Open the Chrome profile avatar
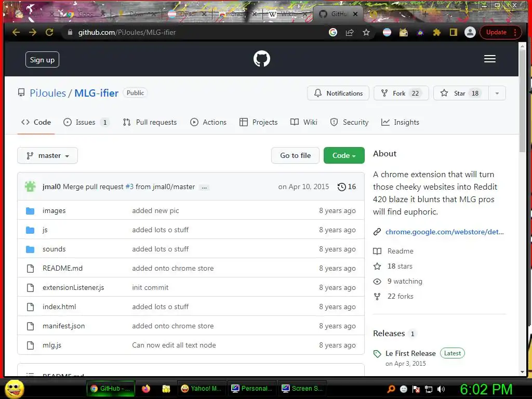 (470, 32)
